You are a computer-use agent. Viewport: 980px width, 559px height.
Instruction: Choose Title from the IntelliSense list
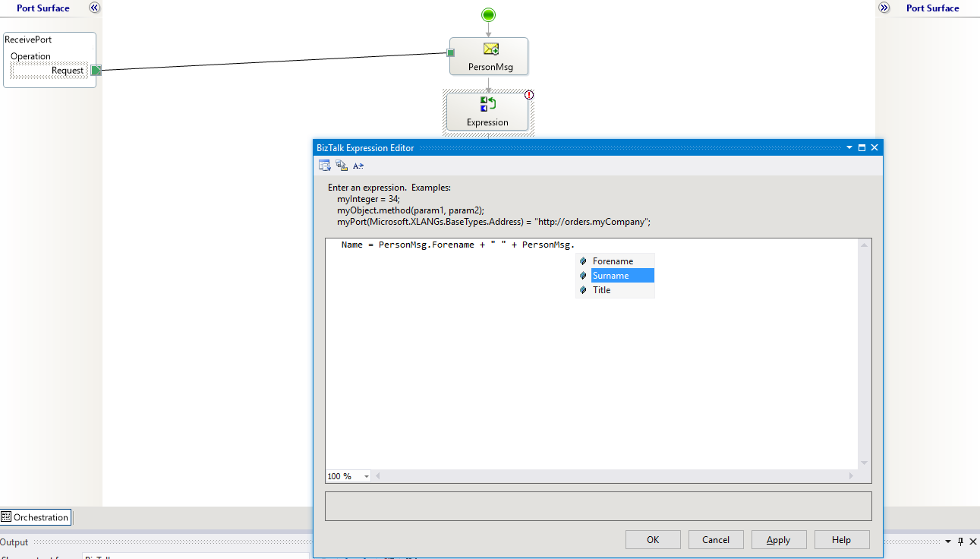click(x=615, y=290)
